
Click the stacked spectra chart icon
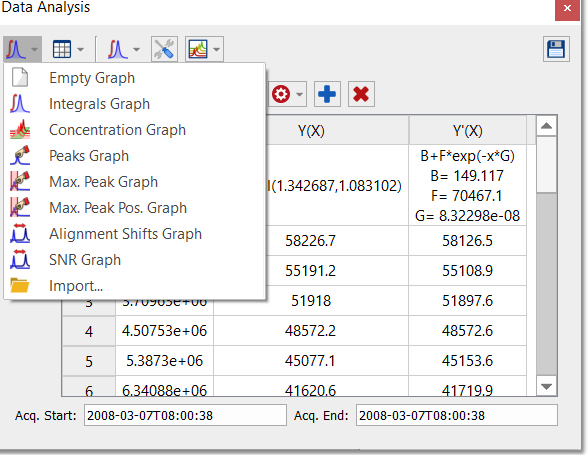(198, 49)
